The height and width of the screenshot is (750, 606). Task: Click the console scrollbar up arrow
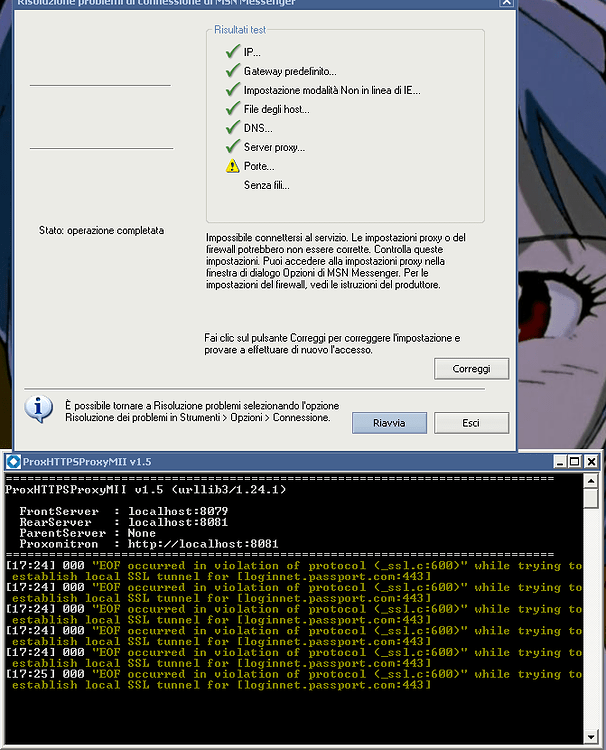(591, 481)
